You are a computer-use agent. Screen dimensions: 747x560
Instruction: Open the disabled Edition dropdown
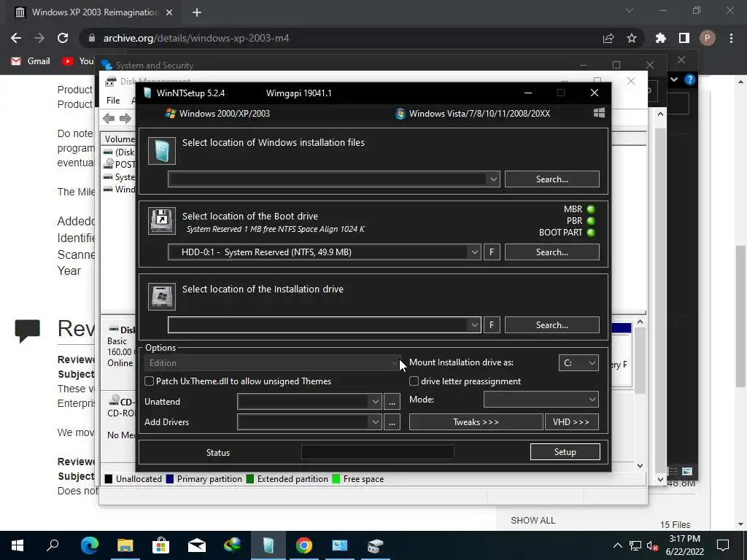point(272,363)
